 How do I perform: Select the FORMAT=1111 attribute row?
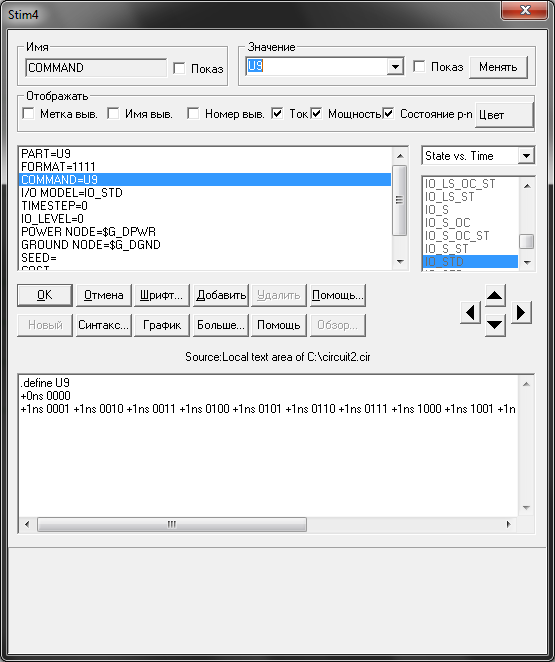[205, 167]
